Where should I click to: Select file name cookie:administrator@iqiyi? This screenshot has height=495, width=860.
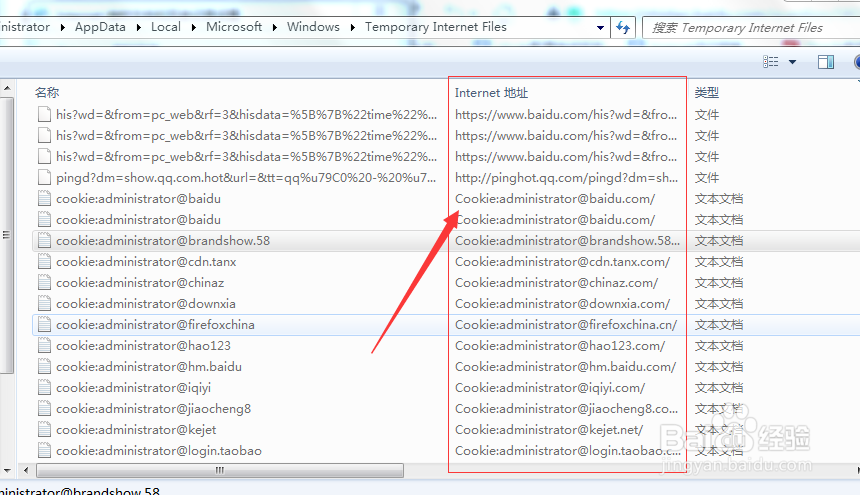click(x=133, y=388)
